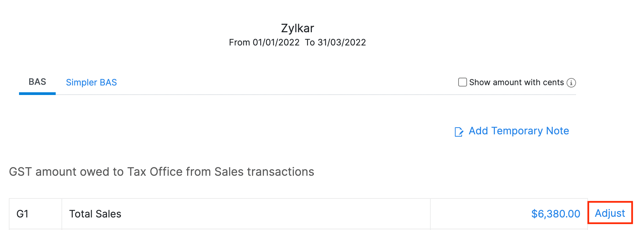Click the "Show amount with cents" label text
The image size is (644, 230).
516,82
